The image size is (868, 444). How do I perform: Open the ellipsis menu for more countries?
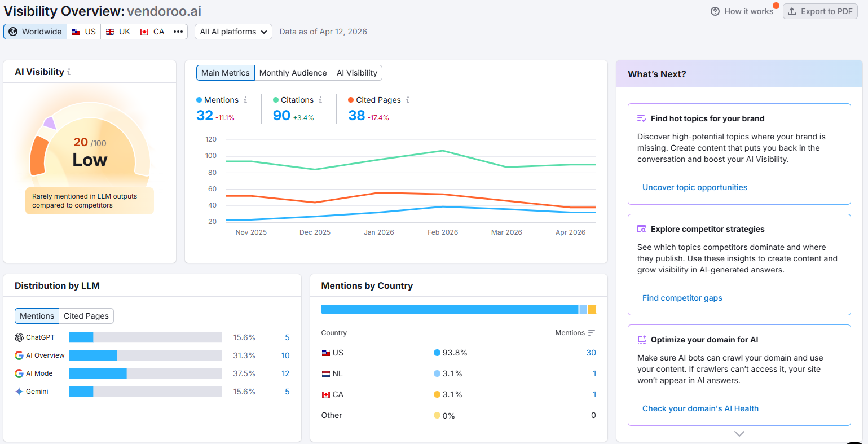178,31
